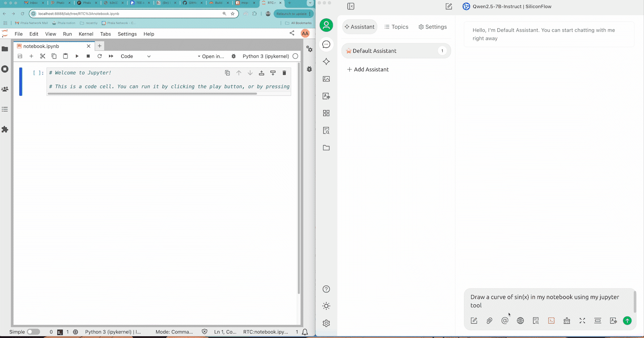This screenshot has height=338, width=644.
Task: Delete the cell using the trash icon
Action: (284, 73)
